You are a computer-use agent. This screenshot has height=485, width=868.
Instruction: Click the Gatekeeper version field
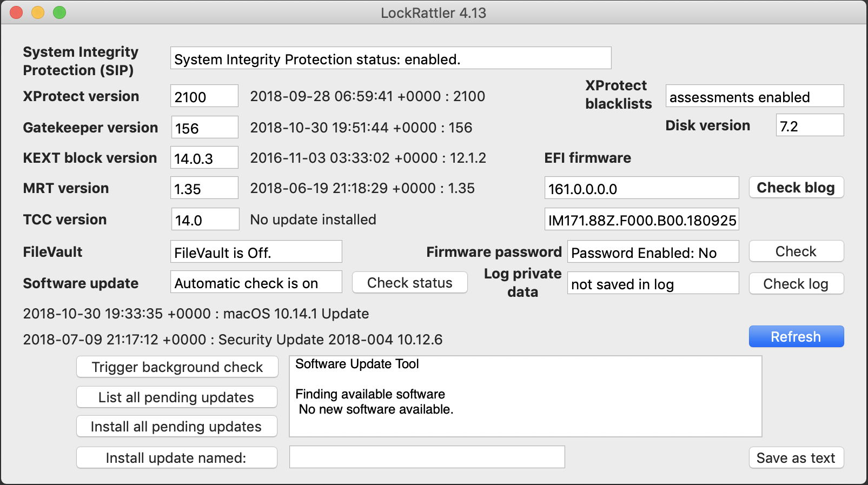tap(204, 128)
